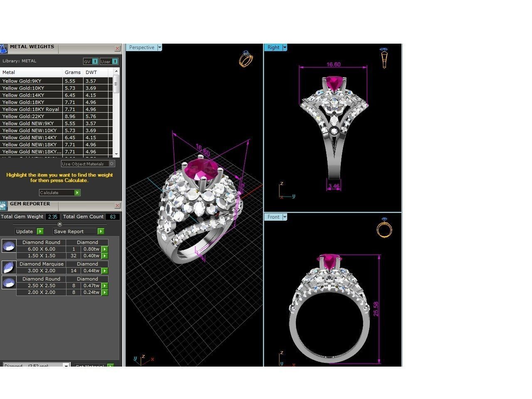532x399 pixels.
Task: Enable Use Object Materials option
Action: (88, 164)
